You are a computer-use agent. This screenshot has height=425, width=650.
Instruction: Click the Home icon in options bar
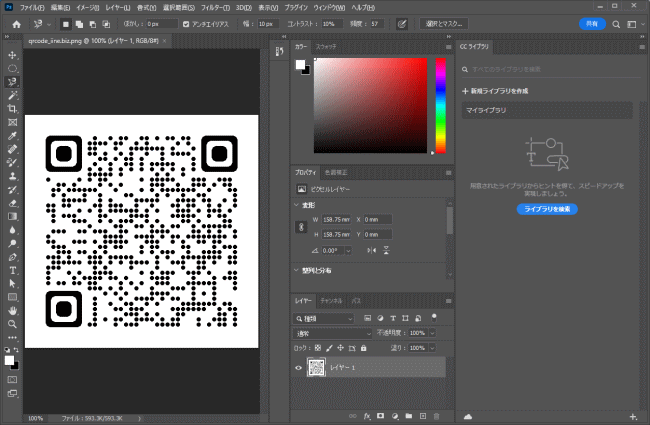(x=17, y=24)
